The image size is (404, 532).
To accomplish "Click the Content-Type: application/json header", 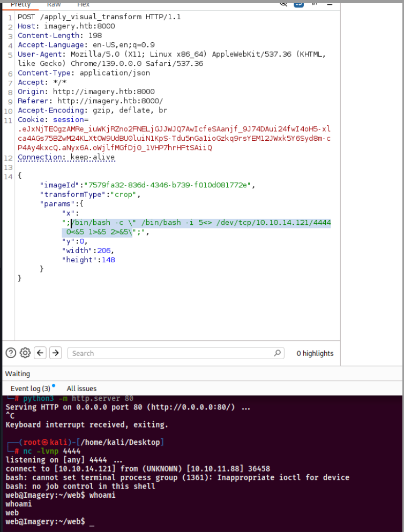I will [x=84, y=73].
